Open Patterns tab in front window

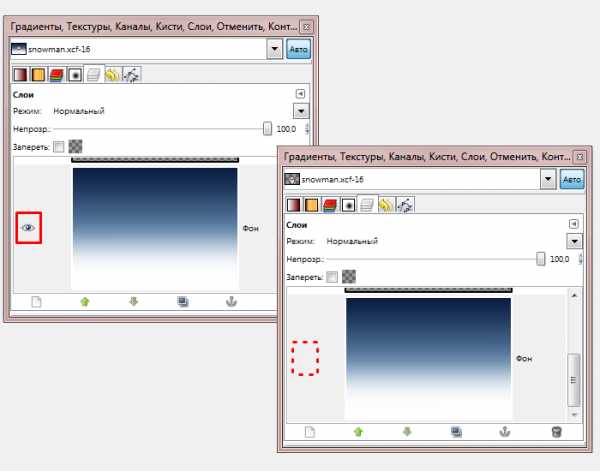point(311,205)
